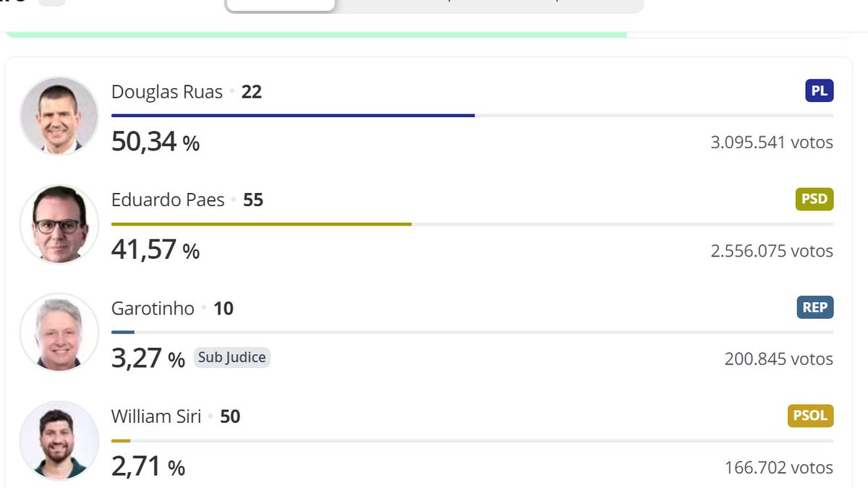Click Eduardo Paes name
This screenshot has width=868, height=488.
pyautogui.click(x=168, y=200)
